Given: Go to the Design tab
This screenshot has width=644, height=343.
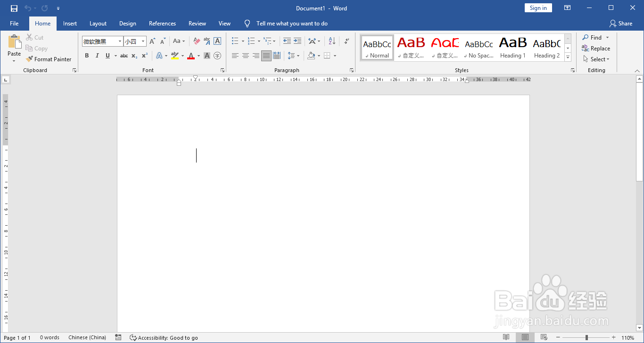Looking at the screenshot, I should 128,24.
